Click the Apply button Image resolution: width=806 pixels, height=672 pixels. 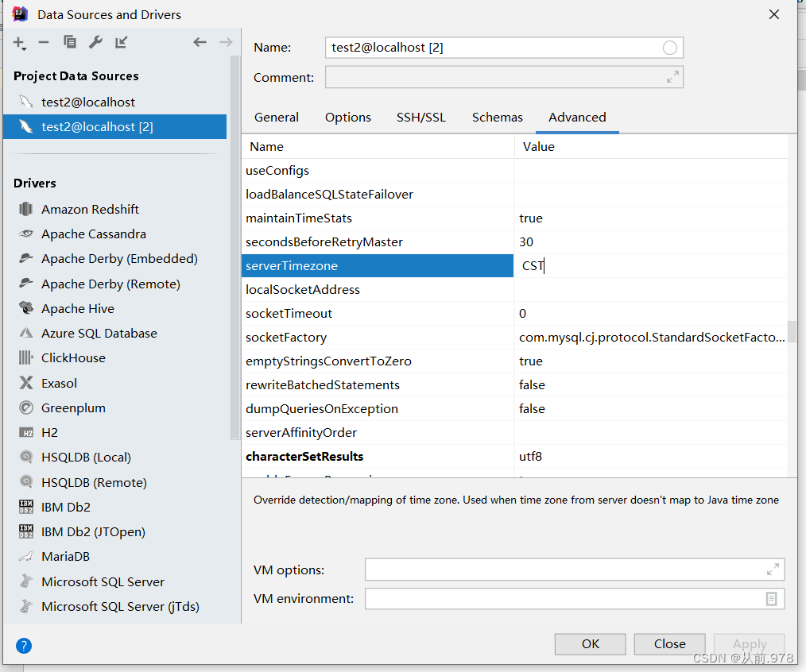750,643
